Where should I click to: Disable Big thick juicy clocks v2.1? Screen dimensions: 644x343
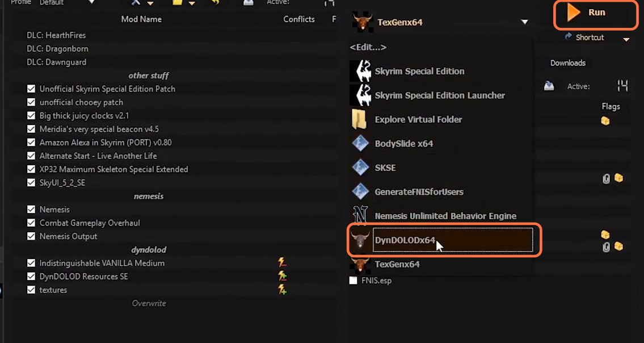tap(31, 116)
